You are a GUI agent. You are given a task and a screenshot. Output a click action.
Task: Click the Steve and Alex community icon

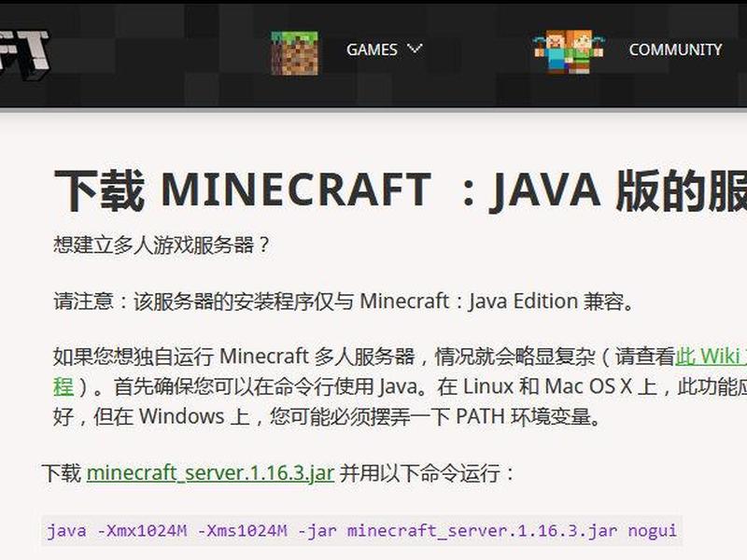(x=569, y=51)
